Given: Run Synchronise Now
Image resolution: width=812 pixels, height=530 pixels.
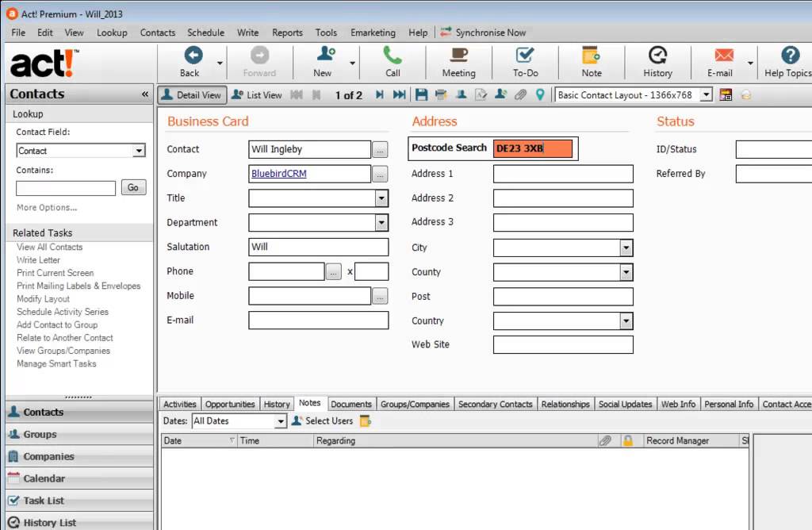Looking at the screenshot, I should [x=483, y=32].
